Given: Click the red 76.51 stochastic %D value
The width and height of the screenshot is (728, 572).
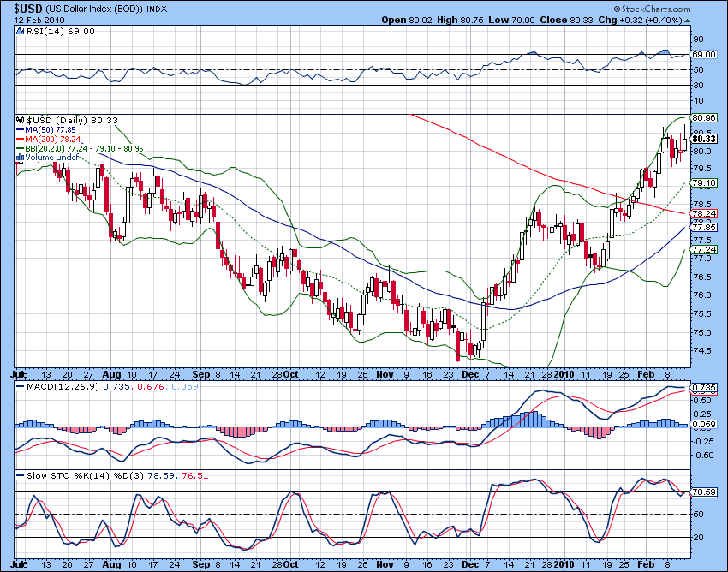Looking at the screenshot, I should (x=194, y=475).
